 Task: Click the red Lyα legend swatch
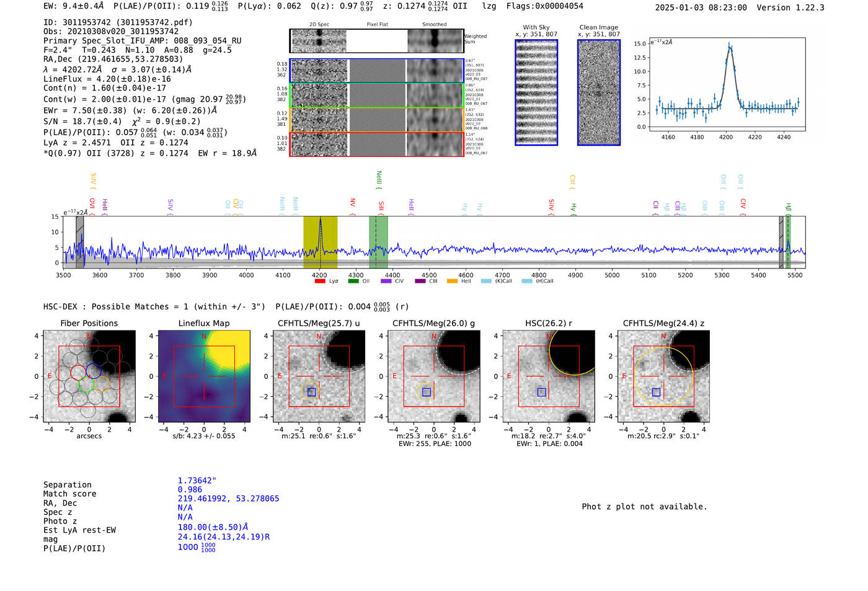[x=320, y=281]
